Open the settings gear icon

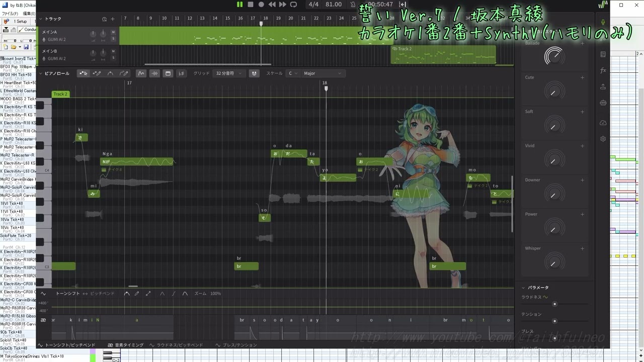coord(603,139)
